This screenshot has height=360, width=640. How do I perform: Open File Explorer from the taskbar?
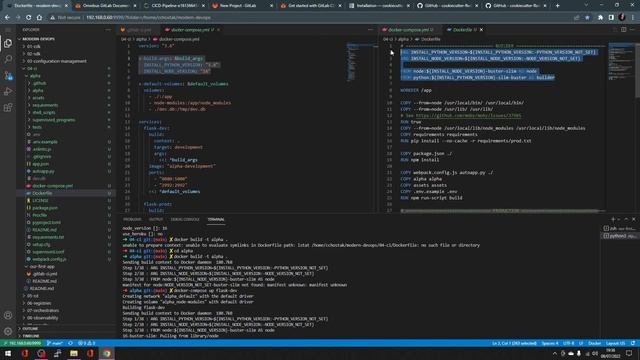[x=74, y=353]
